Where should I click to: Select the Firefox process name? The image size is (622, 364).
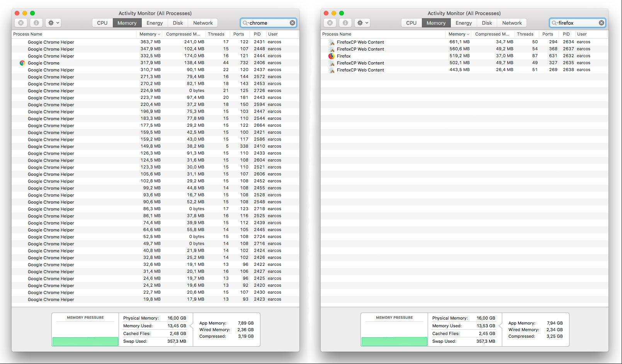344,56
